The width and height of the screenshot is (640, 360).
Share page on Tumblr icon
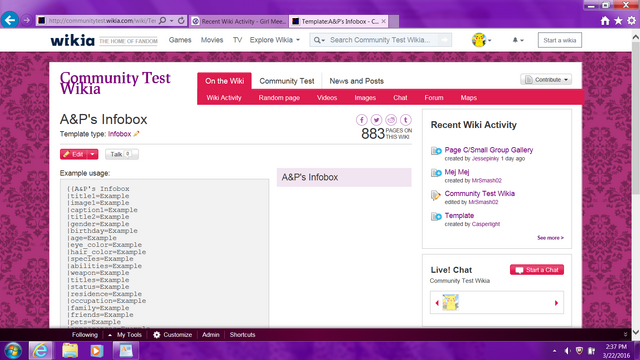[406, 120]
